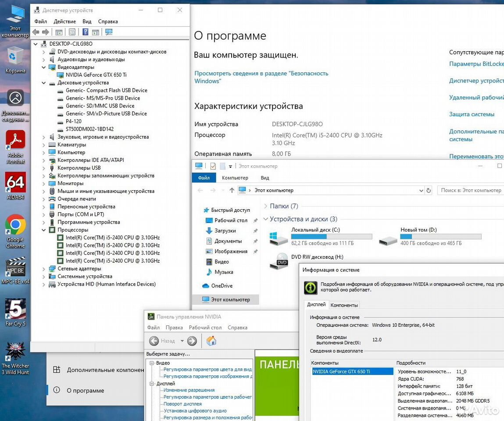The height and width of the screenshot is (421, 504).
Task: Open Дополнительные компоненты in Settings sidebar
Action: click(105, 370)
